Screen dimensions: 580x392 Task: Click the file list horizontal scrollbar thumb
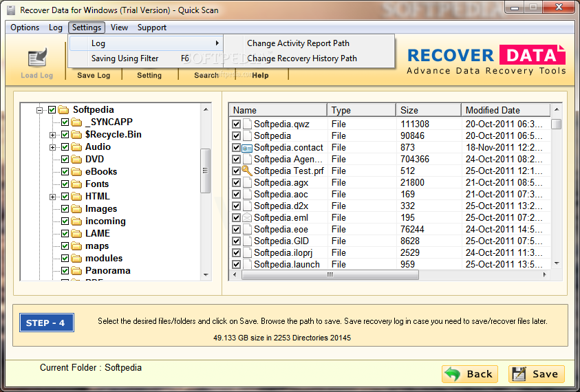330,275
